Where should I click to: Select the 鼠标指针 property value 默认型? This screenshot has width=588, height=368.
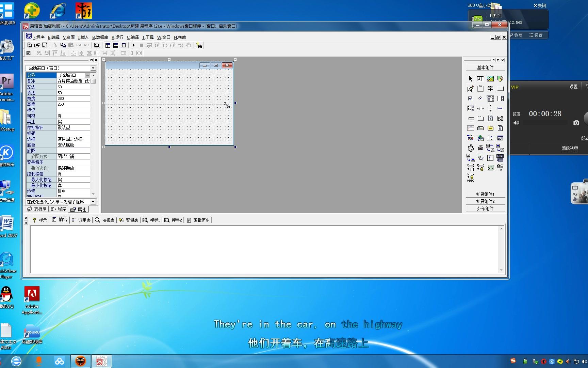[73, 127]
